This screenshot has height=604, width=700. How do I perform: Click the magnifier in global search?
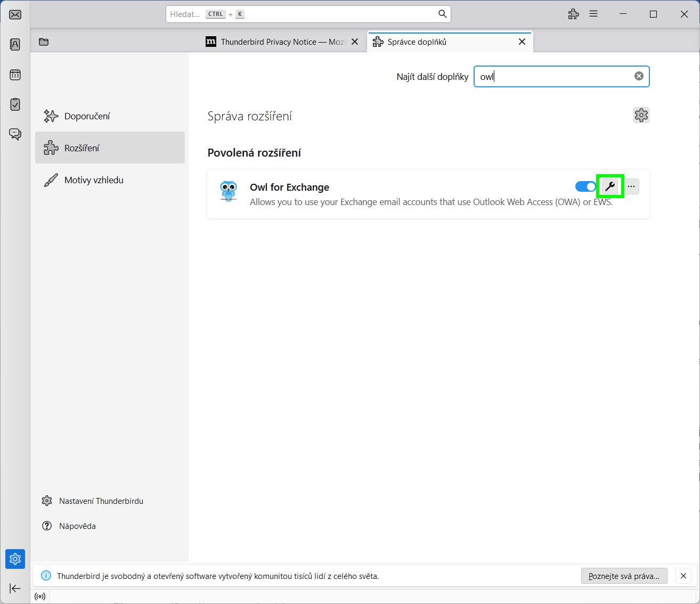[x=442, y=14]
